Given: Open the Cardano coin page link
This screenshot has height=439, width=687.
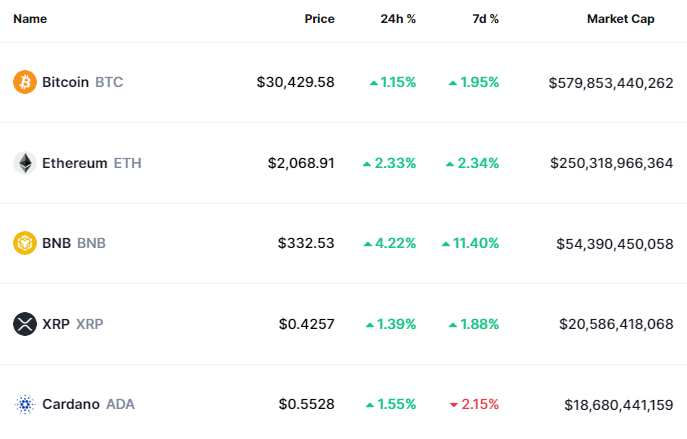Looking at the screenshot, I should coord(70,404).
